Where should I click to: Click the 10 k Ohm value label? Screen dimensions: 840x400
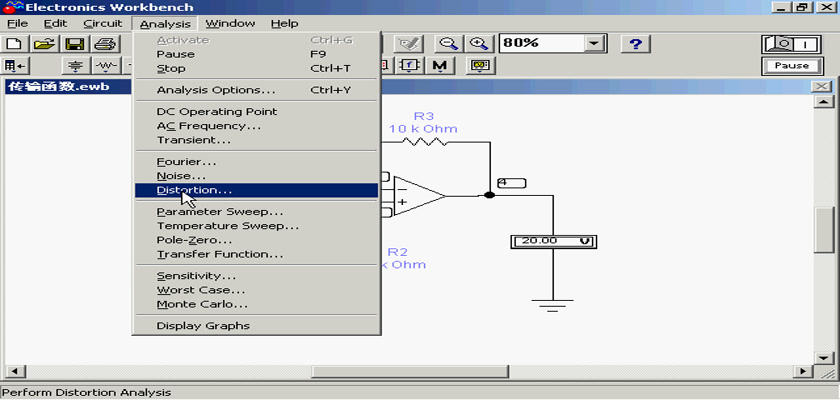click(x=423, y=129)
